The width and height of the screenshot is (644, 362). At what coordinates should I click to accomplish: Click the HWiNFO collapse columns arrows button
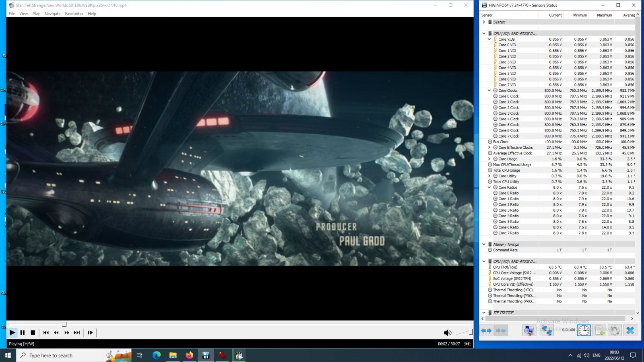click(x=501, y=331)
